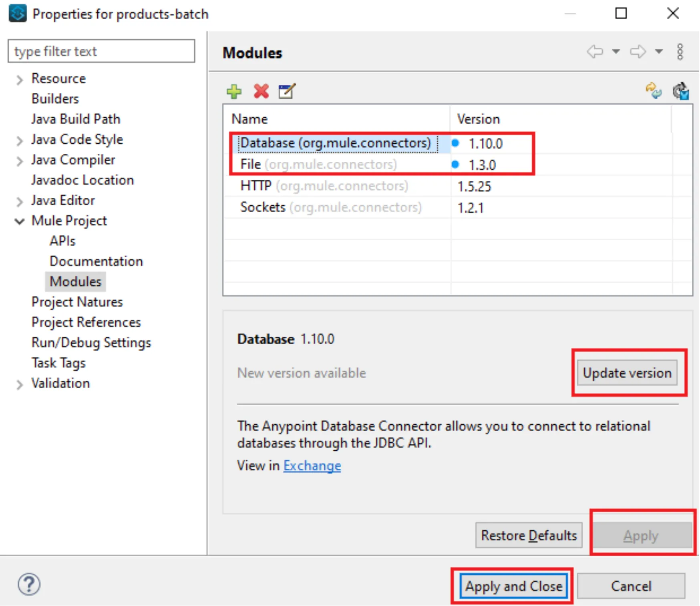Open Run/Debug Settings page
The height and width of the screenshot is (606, 700).
tap(91, 343)
